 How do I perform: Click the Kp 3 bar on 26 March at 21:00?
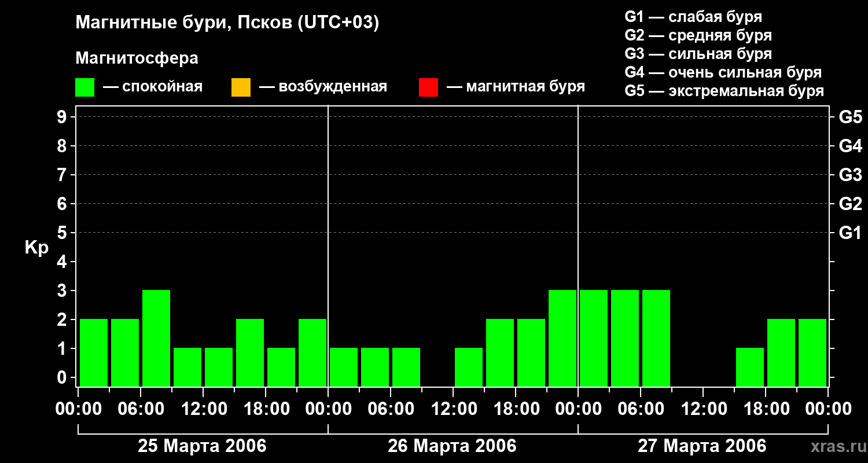(x=562, y=338)
